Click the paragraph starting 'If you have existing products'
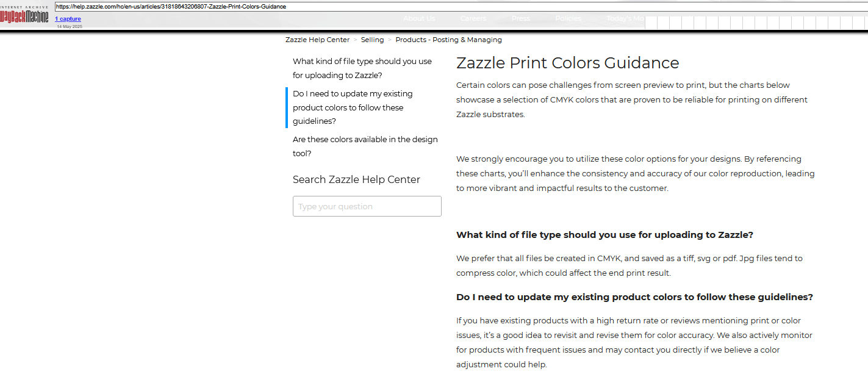Viewport: 868px width, 388px height. (x=634, y=342)
